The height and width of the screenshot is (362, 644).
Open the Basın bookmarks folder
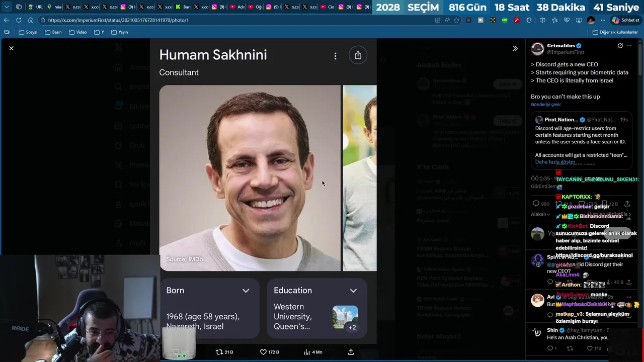point(53,32)
